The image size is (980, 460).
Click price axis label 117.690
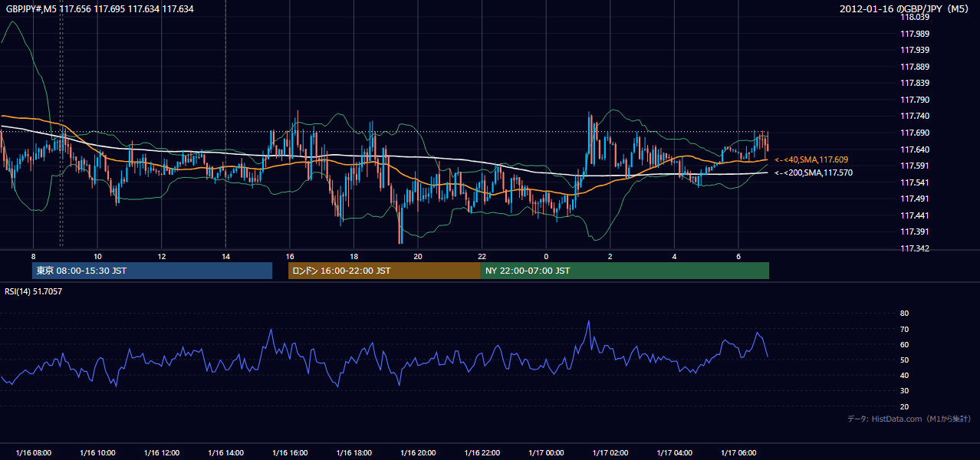(914, 133)
